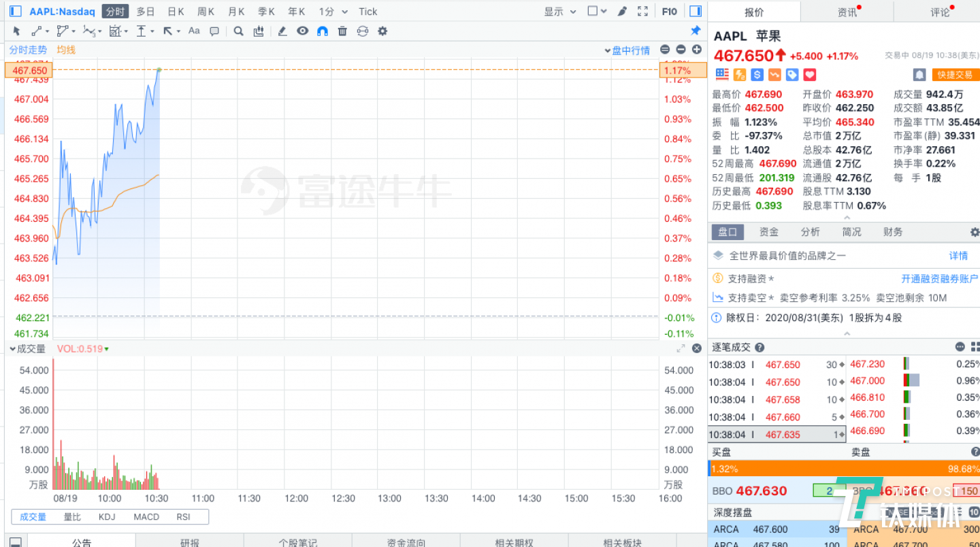Click the blue pin icon
Screen dimensions: 980x547
tap(696, 31)
